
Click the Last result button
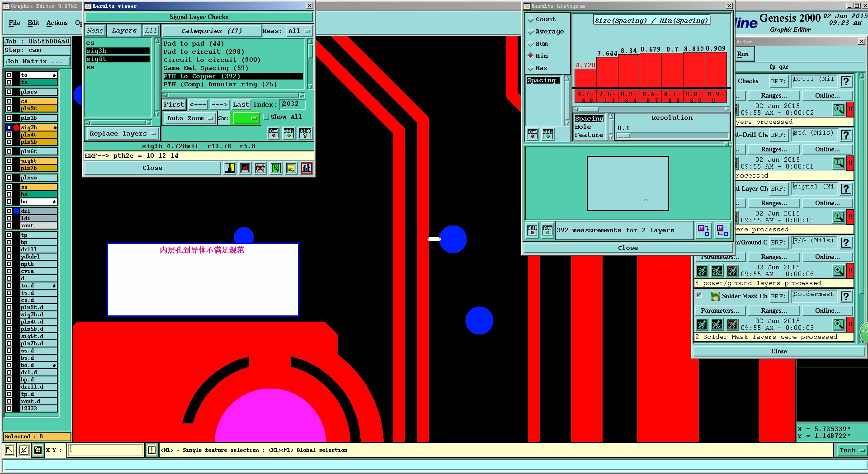[x=241, y=105]
